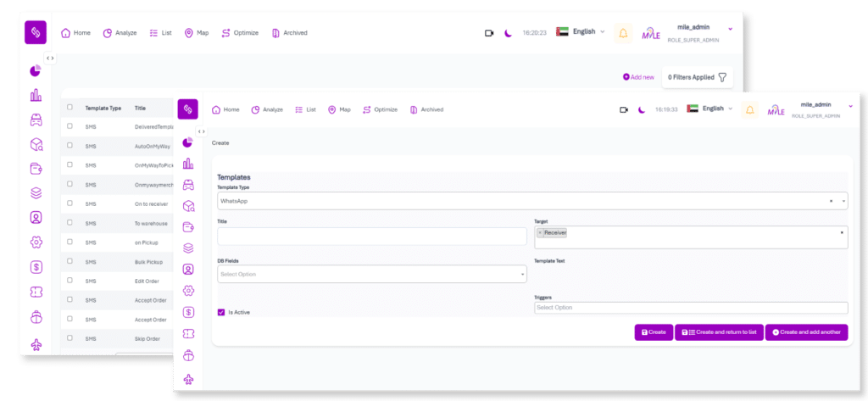
Task: Click Create and add another
Action: (x=807, y=332)
